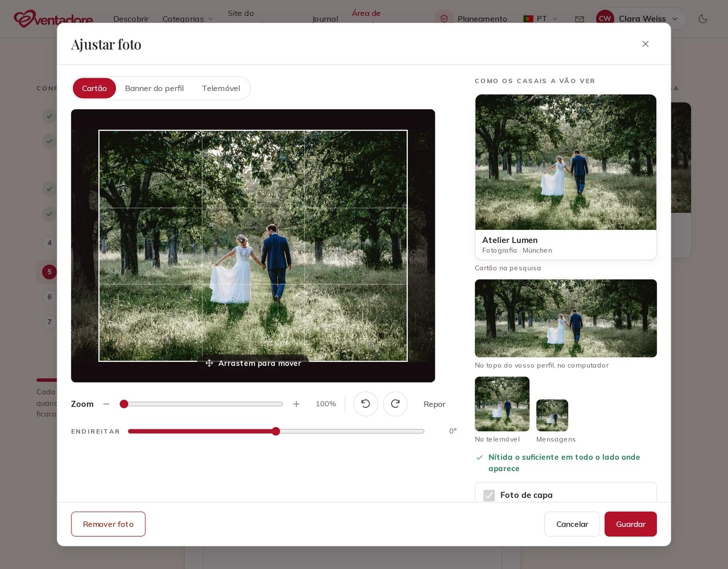
Task: Open the PT language selector
Action: [541, 19]
